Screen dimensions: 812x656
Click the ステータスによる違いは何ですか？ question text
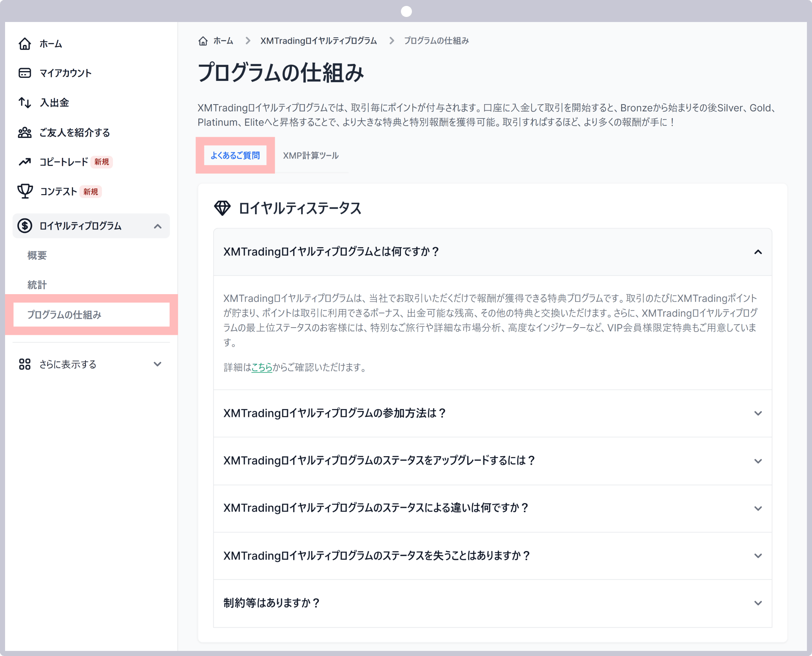pos(376,507)
